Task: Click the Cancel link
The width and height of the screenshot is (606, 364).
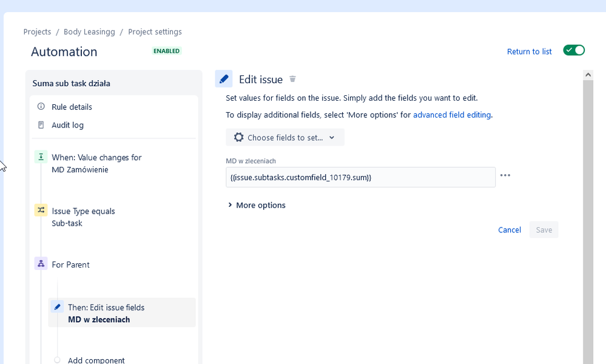Action: point(510,230)
